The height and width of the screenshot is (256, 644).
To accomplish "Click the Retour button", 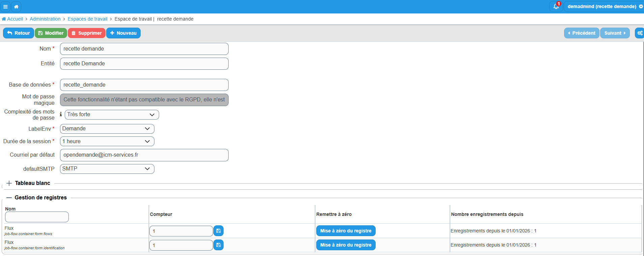I will 19,33.
